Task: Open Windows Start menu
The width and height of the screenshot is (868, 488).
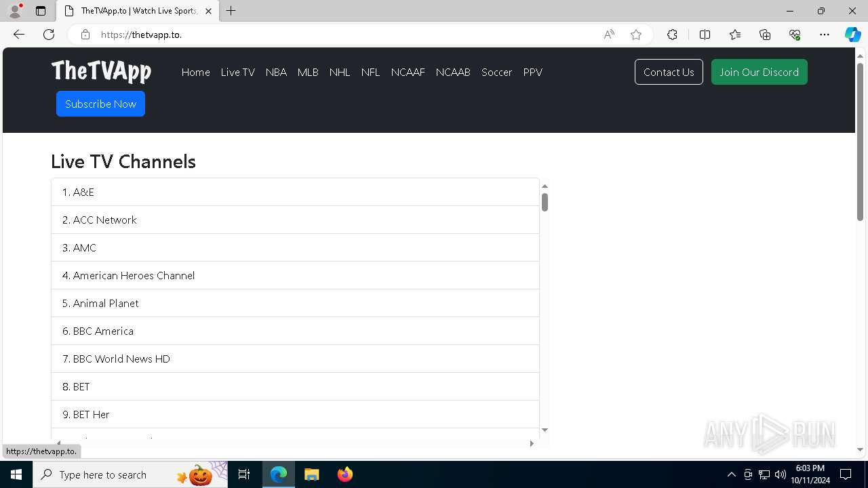Action: pos(16,474)
